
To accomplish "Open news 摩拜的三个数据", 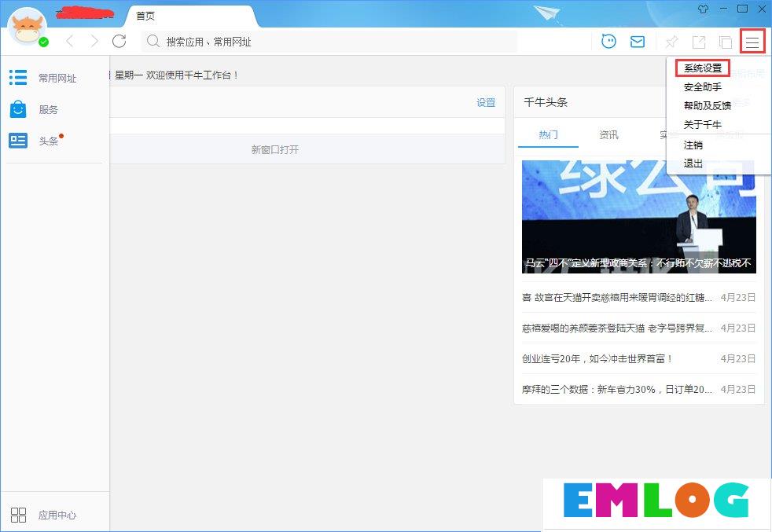I will [x=617, y=389].
